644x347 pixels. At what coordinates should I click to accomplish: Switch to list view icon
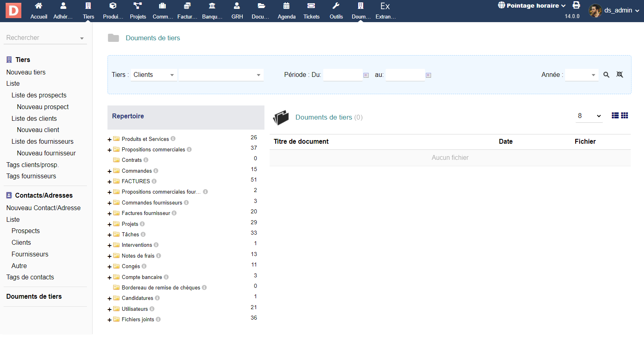615,116
